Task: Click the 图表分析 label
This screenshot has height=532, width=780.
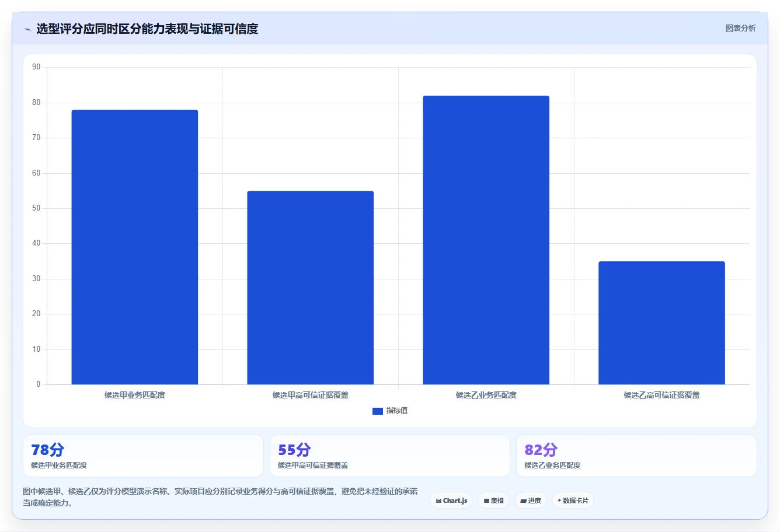Action: (740, 28)
